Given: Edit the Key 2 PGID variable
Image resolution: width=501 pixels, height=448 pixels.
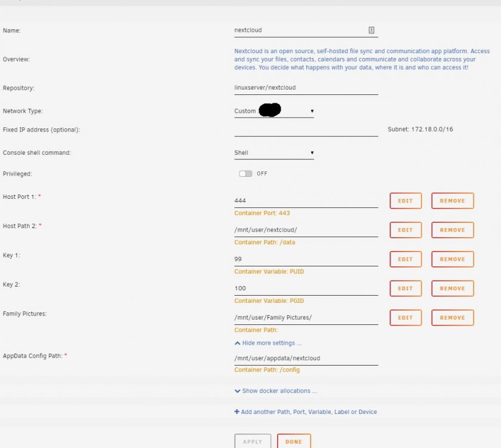Looking at the screenshot, I should (405, 289).
